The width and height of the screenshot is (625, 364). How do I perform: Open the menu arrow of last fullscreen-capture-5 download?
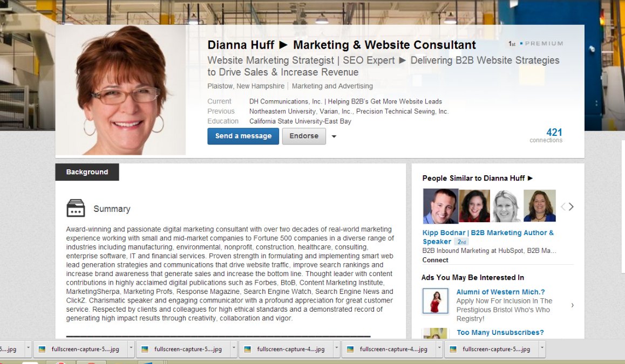coord(542,348)
